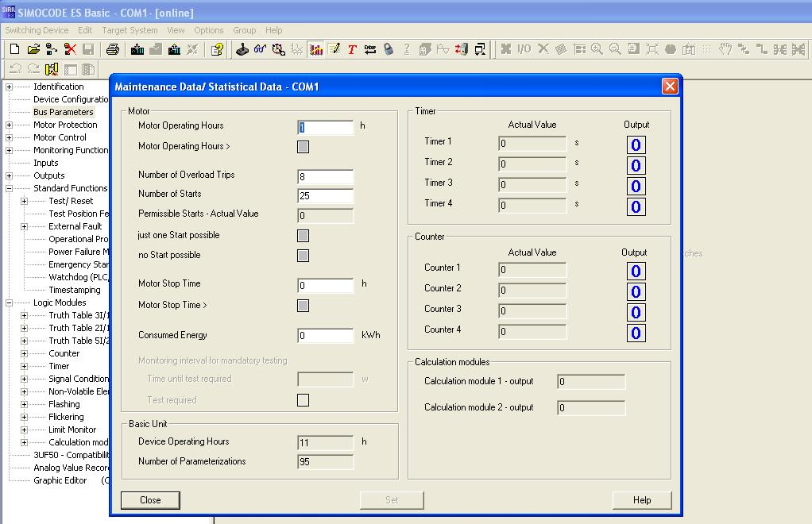
Task: Expand the Test/ Reset tree node
Action: pyautogui.click(x=24, y=201)
